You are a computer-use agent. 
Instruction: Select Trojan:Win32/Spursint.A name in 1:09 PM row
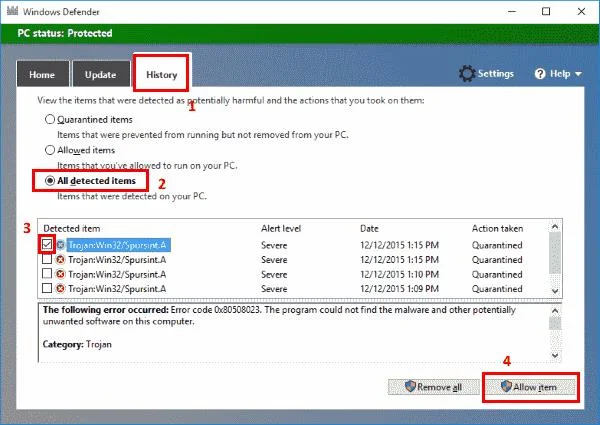tap(117, 289)
